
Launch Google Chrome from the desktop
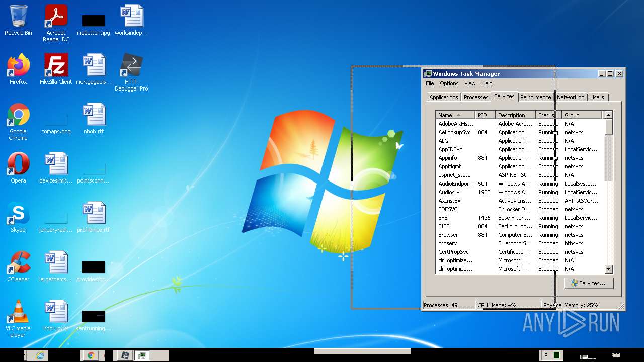(18, 122)
